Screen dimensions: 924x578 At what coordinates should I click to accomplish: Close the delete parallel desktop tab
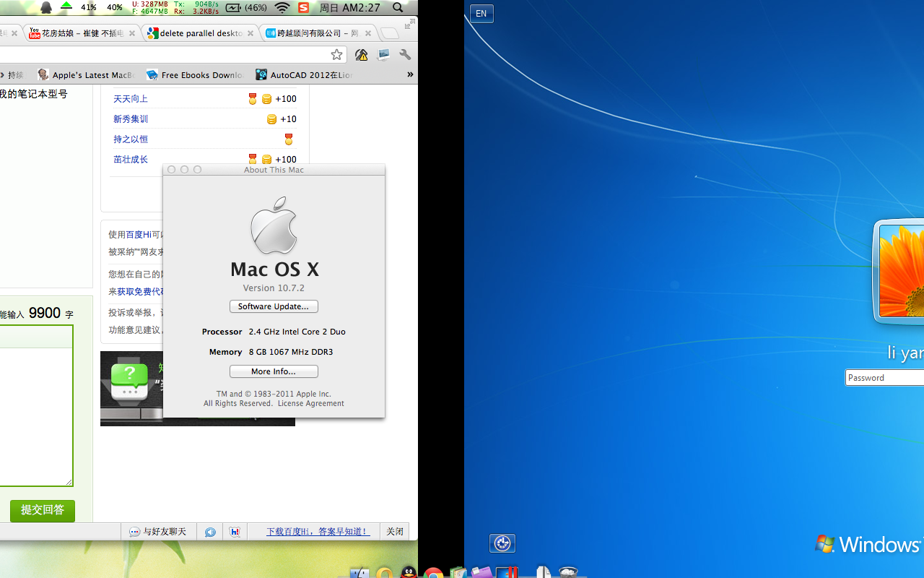[250, 33]
